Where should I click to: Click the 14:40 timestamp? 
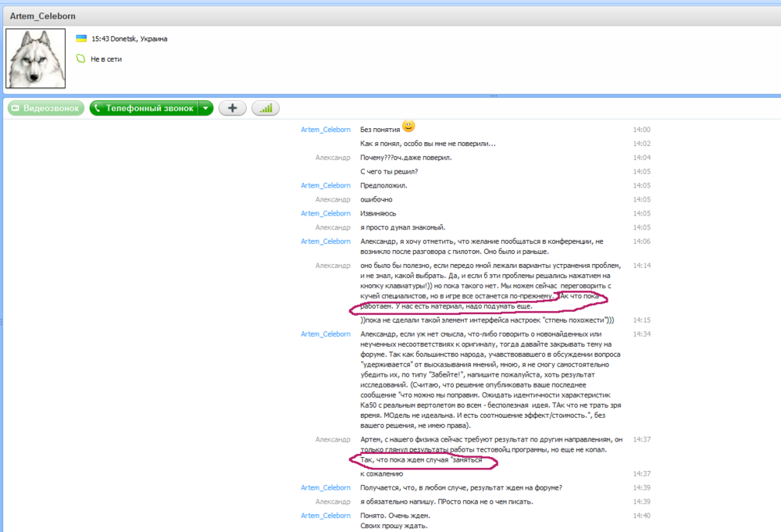click(x=641, y=516)
